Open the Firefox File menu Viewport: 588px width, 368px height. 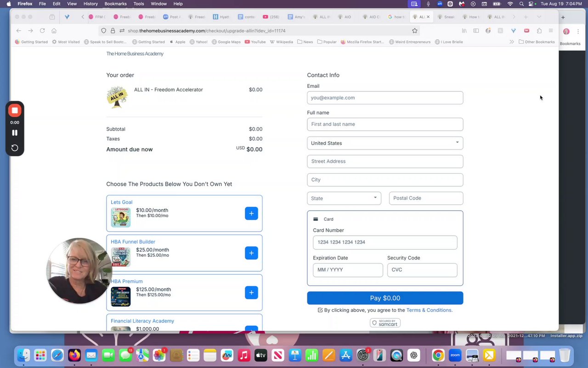(x=42, y=4)
